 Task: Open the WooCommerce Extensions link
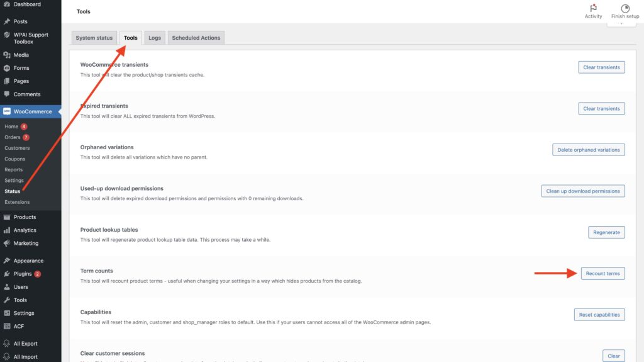17,202
